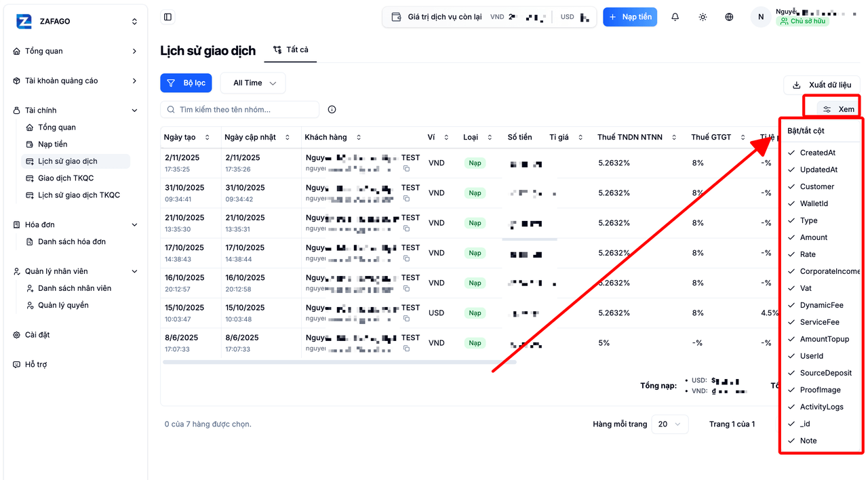Open Quản lý quyền item
Image resolution: width=868 pixels, height=480 pixels.
pyautogui.click(x=76, y=305)
